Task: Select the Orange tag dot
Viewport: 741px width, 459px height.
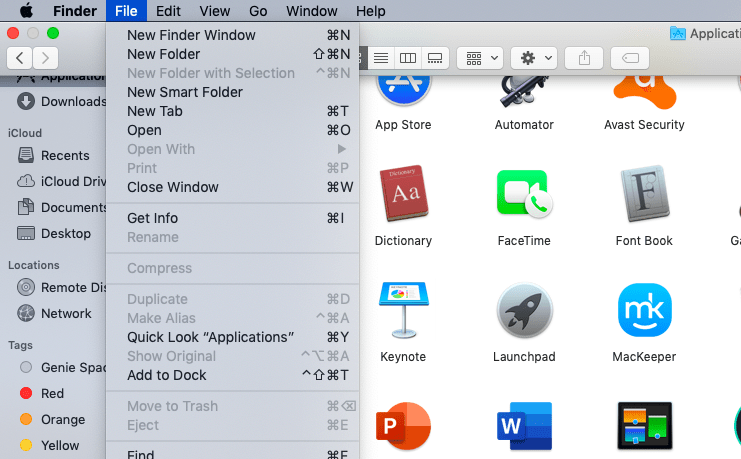Action: (26, 419)
